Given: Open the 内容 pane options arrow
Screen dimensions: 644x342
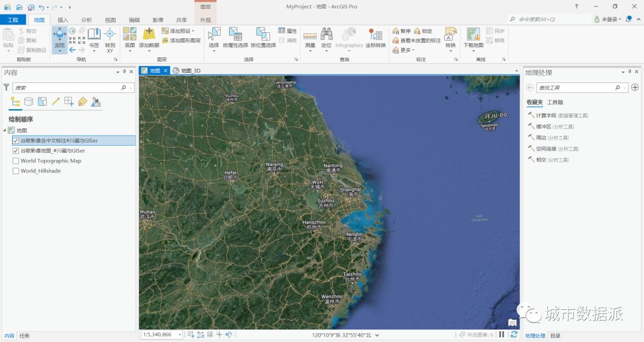Looking at the screenshot, I should 117,72.
